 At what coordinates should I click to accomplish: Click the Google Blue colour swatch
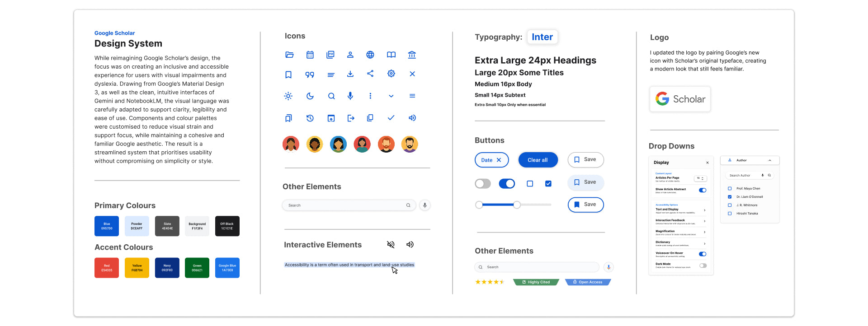227,268
